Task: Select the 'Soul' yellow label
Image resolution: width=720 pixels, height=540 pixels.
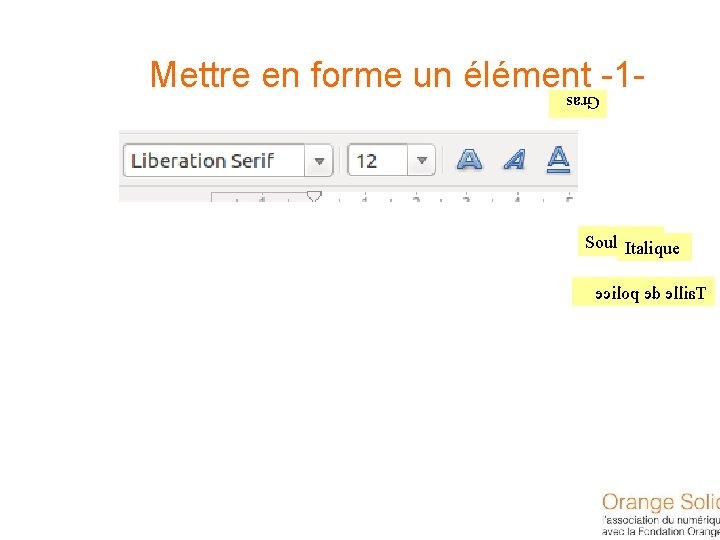Action: click(x=597, y=242)
